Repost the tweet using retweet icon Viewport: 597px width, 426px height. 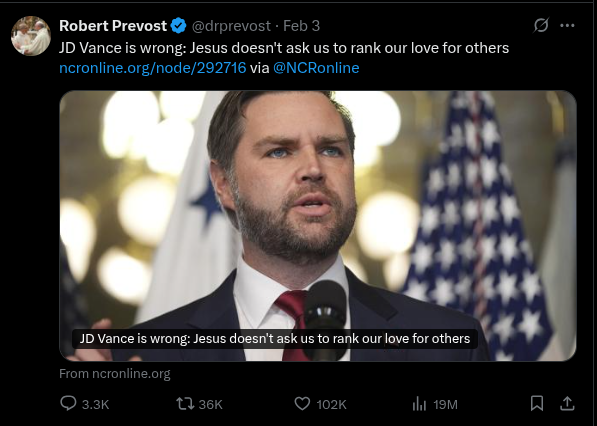185,404
